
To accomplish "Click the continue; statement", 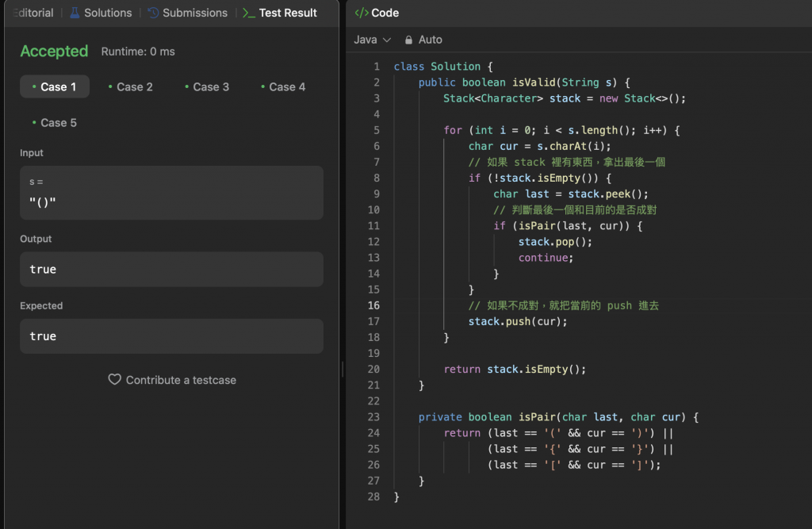I will pos(546,258).
